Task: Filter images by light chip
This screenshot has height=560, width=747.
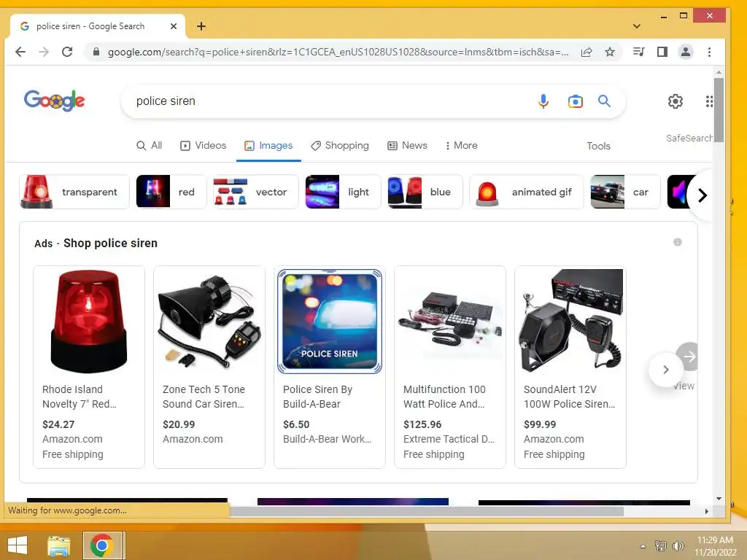Action: click(343, 192)
